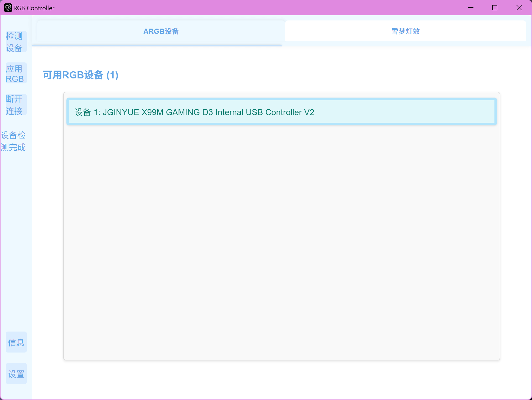Close the RGB Controller window

pyautogui.click(x=519, y=8)
